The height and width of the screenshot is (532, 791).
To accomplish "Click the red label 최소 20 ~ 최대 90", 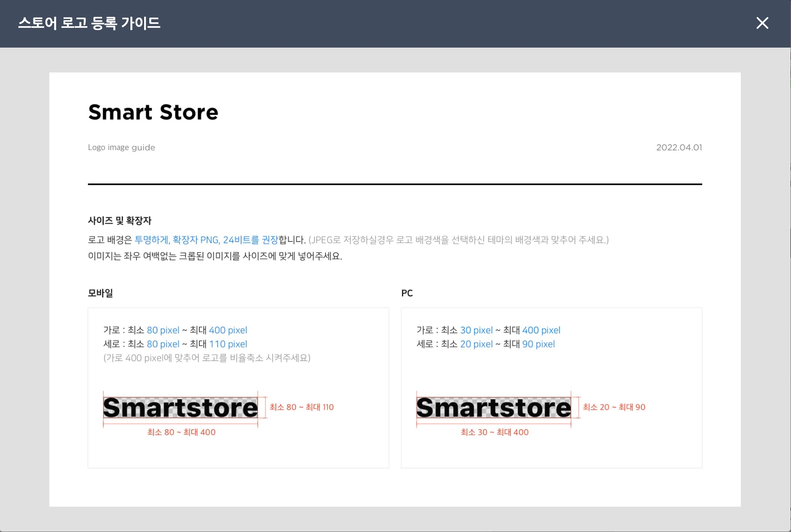I will [614, 407].
